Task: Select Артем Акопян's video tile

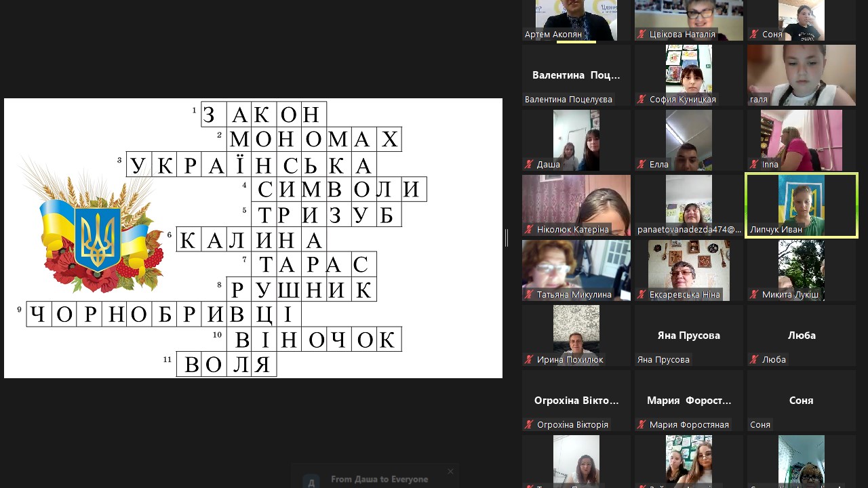Action: click(576, 20)
